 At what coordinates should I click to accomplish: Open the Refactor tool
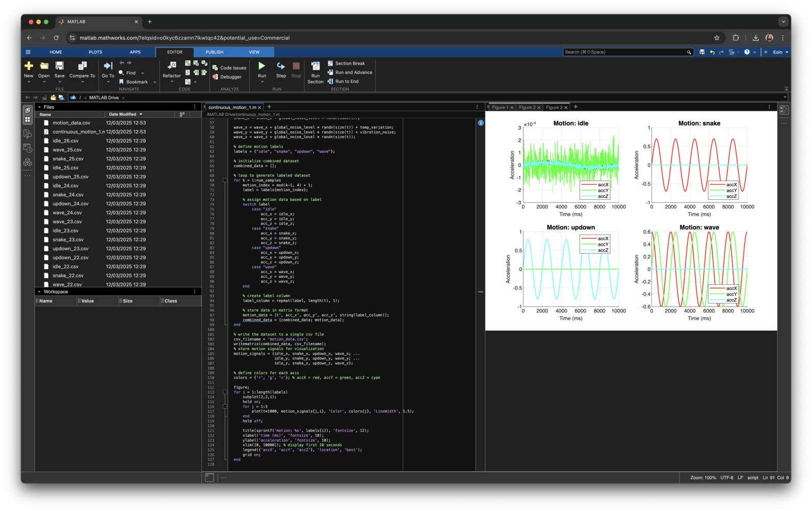point(172,66)
